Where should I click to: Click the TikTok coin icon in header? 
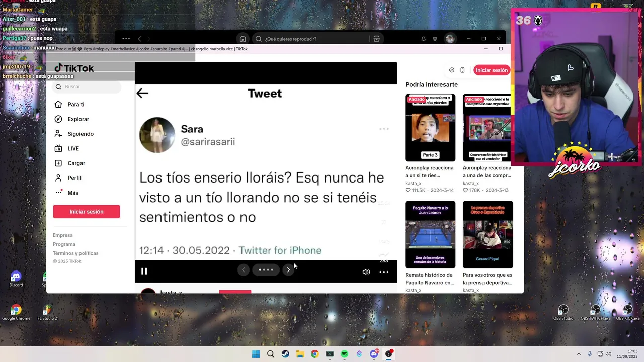click(x=452, y=70)
